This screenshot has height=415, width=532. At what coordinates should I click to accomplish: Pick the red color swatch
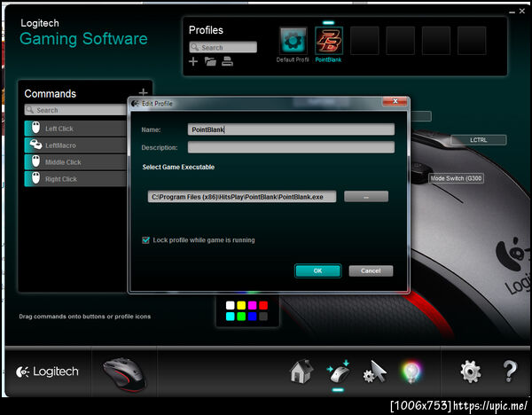pyautogui.click(x=263, y=305)
